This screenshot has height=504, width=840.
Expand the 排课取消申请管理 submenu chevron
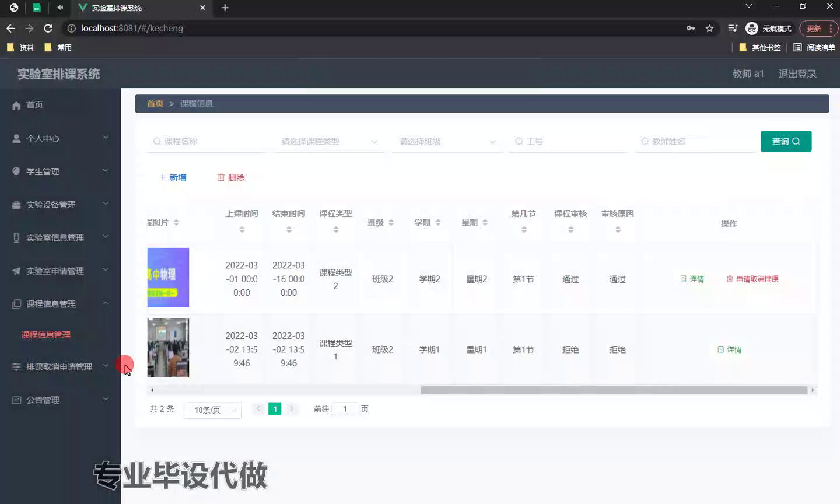[x=106, y=366]
